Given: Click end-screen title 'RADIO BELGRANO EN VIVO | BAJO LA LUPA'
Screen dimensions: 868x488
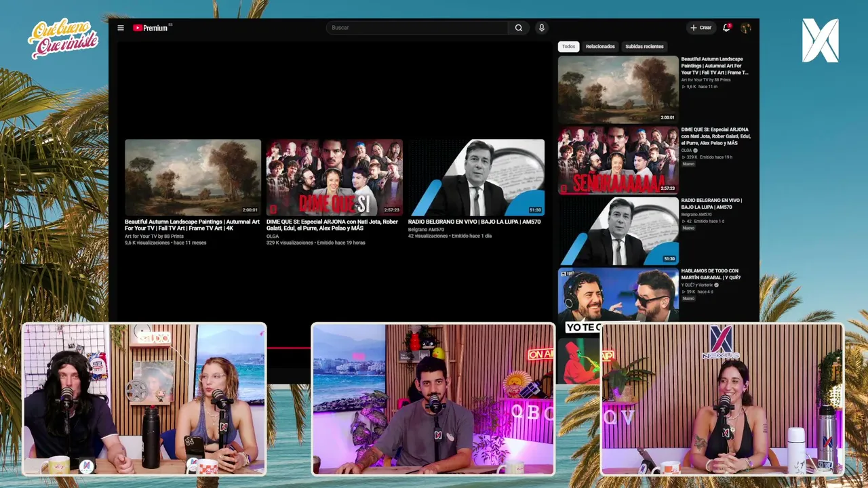Looking at the screenshot, I should pos(474,222).
